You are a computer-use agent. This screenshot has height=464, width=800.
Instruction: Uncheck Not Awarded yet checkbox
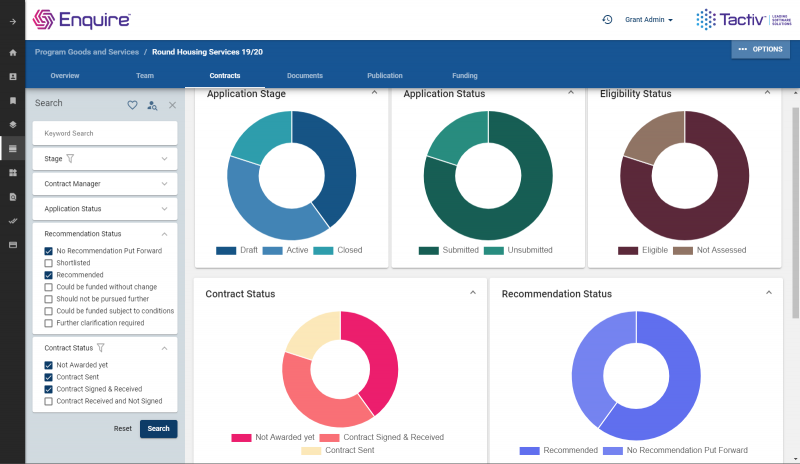tap(48, 365)
